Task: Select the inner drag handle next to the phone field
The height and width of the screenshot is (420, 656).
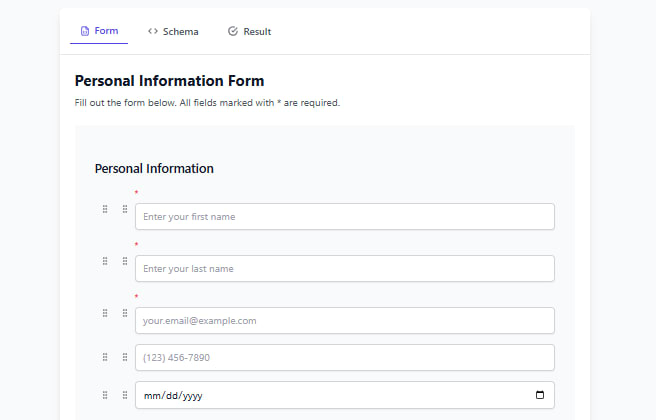Action: (x=125, y=357)
